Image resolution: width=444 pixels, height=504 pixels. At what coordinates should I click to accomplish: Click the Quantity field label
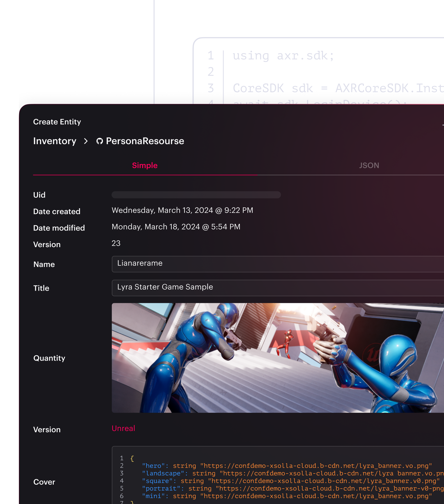coord(49,358)
